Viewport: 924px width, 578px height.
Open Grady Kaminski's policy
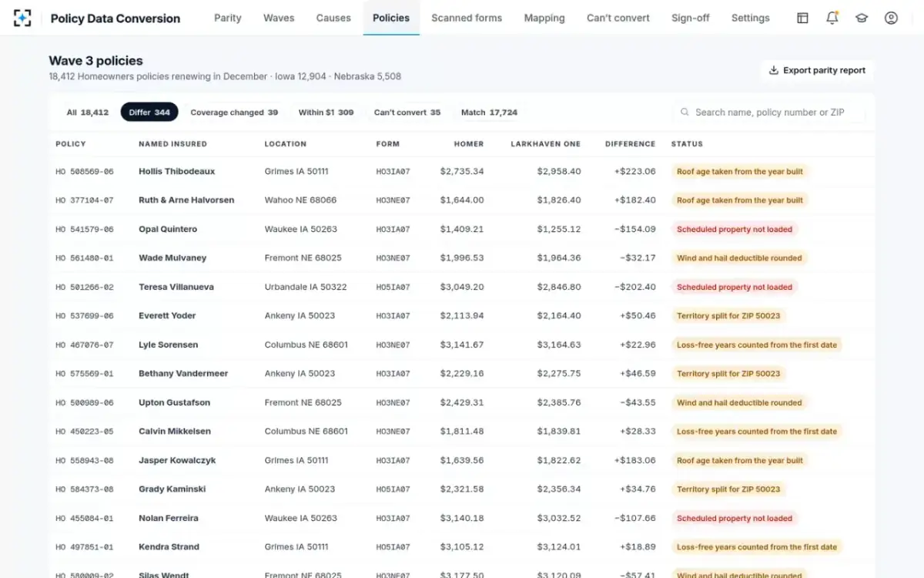click(461, 489)
